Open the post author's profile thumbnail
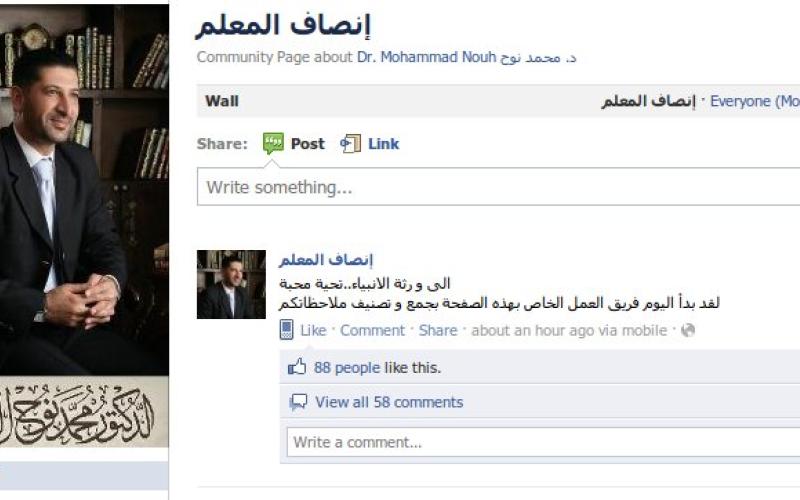Image resolution: width=800 pixels, height=500 pixels. (231, 284)
